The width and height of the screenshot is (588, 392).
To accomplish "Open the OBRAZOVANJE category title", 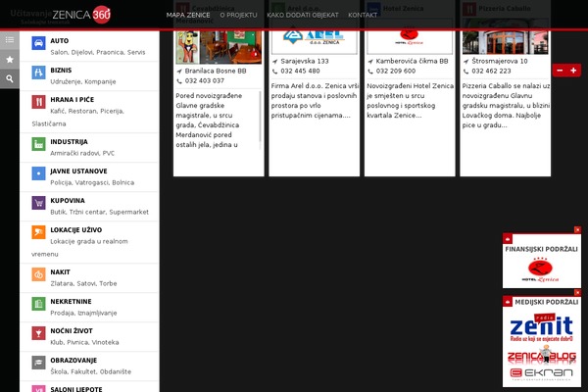I will [x=73, y=360].
